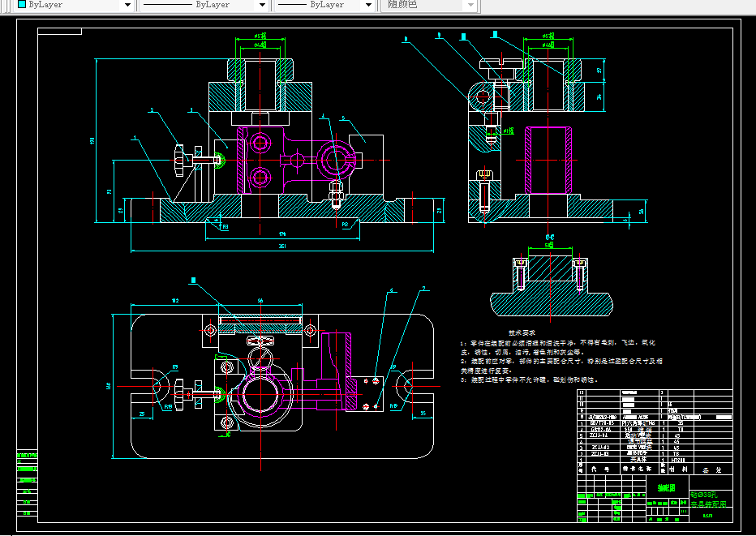Select the 技术要求 heading text
This screenshot has height=536, width=756.
click(523, 333)
